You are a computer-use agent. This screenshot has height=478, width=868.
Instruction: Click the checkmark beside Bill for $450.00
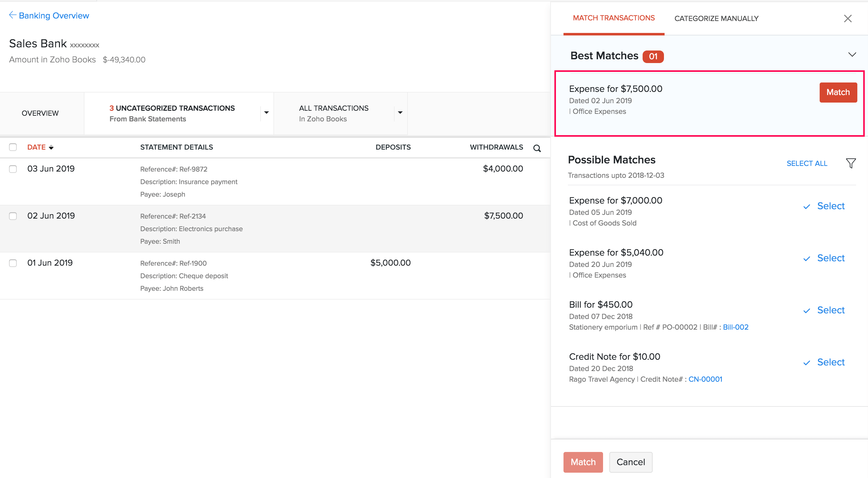click(x=807, y=311)
